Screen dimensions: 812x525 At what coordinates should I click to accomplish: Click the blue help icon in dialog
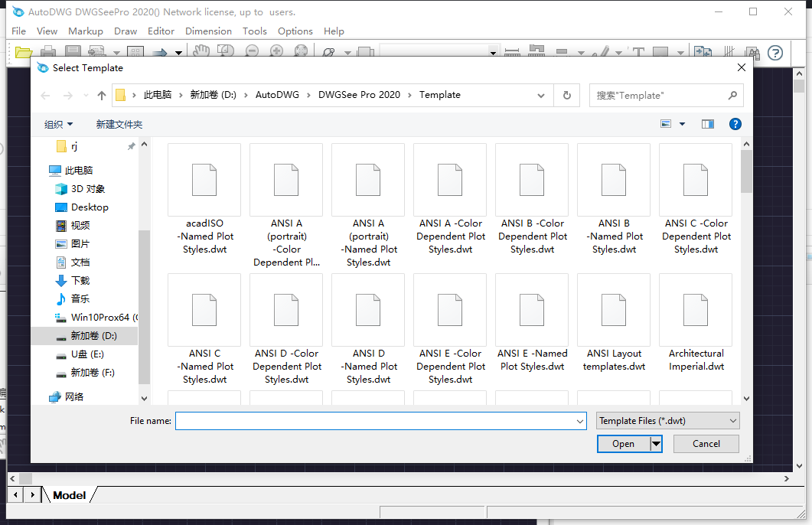(x=735, y=124)
